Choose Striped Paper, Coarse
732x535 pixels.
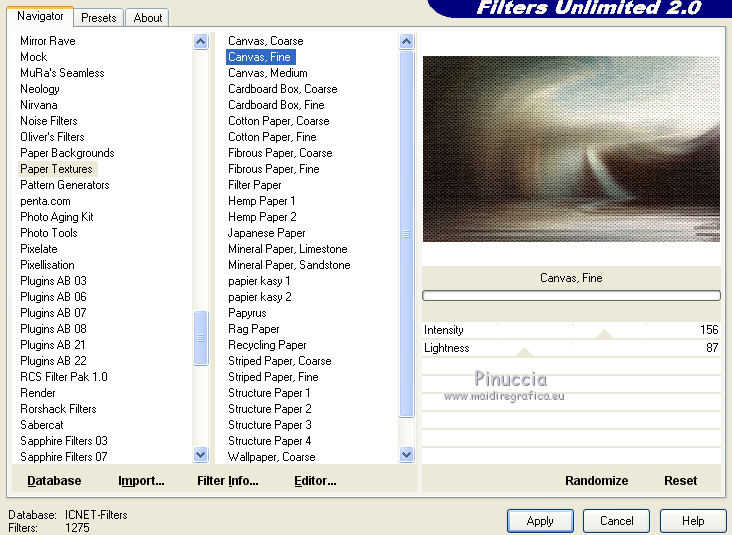(280, 361)
